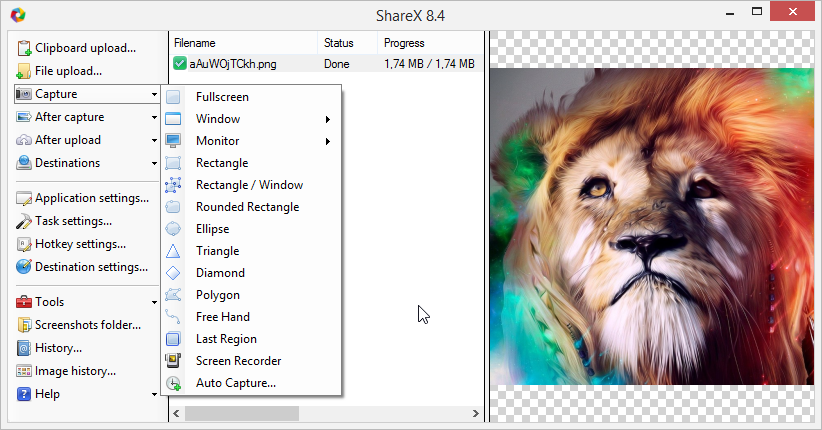Viewport: 822px width, 430px height.
Task: Click the Diamond shape icon
Action: click(173, 273)
